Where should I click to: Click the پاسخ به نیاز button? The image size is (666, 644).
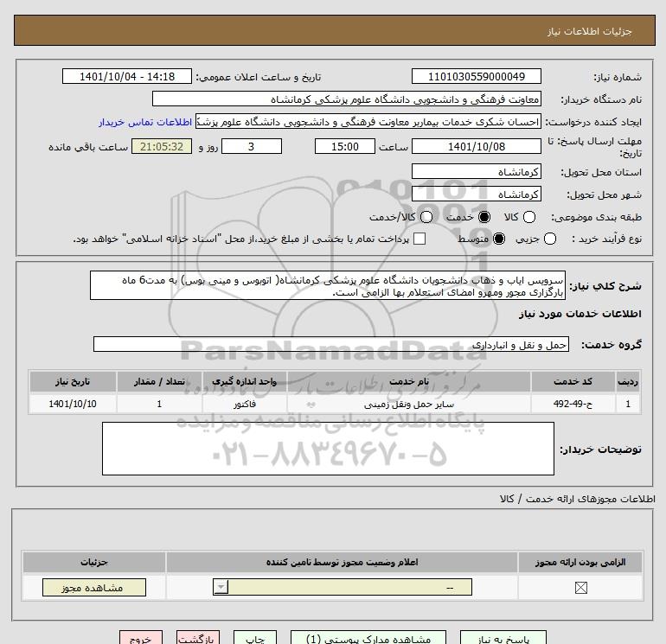(x=503, y=638)
